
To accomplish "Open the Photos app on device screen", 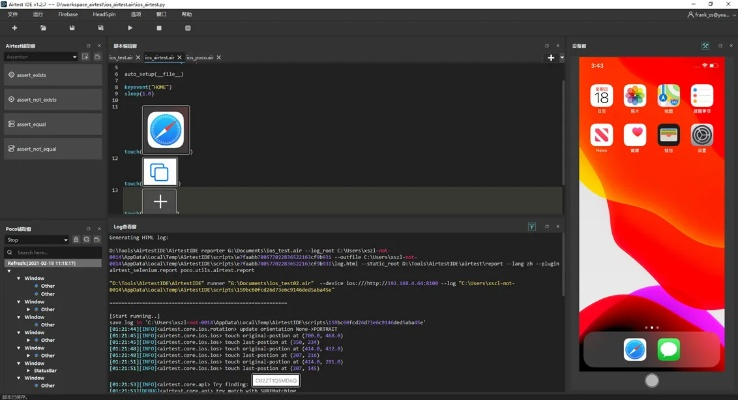I will pos(634,96).
